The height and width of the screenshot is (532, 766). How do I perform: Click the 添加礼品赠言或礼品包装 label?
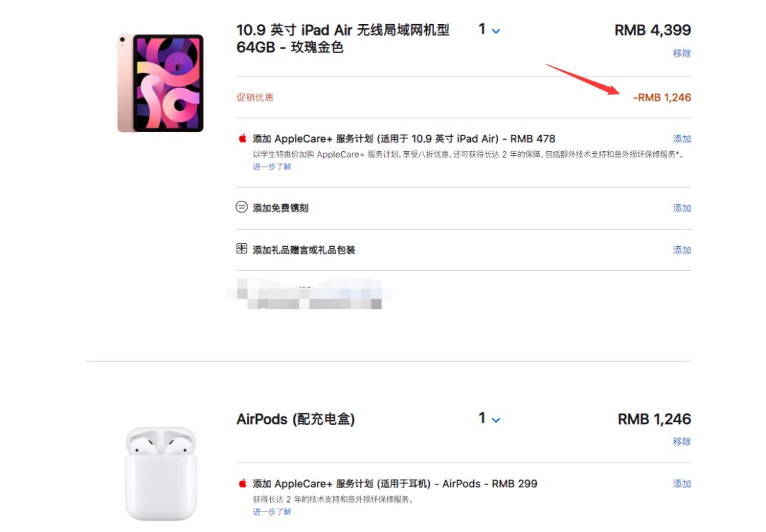coord(304,250)
